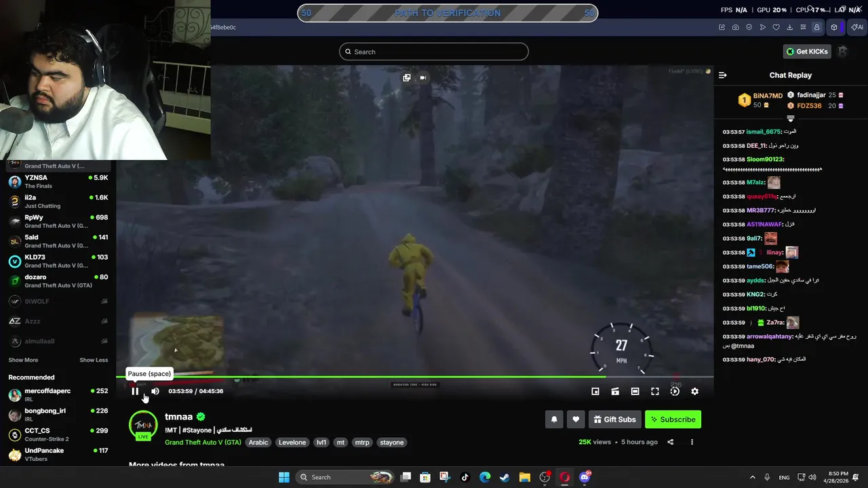Click the browser snapshot camera icon
868x488 pixels.
[736, 27]
